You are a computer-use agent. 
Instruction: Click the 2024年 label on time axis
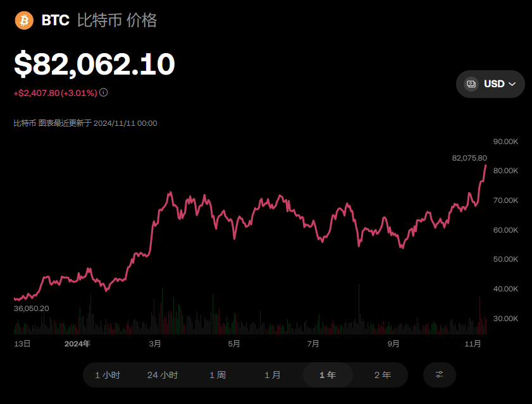coord(78,344)
